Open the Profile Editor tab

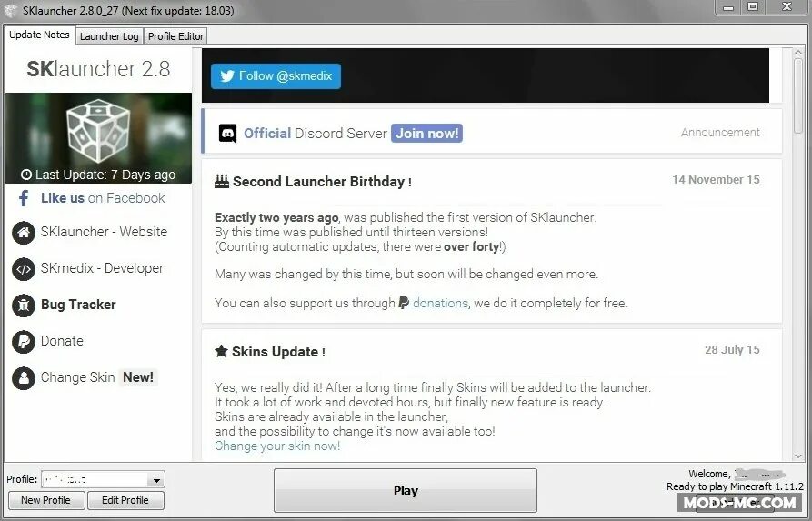[x=175, y=36]
